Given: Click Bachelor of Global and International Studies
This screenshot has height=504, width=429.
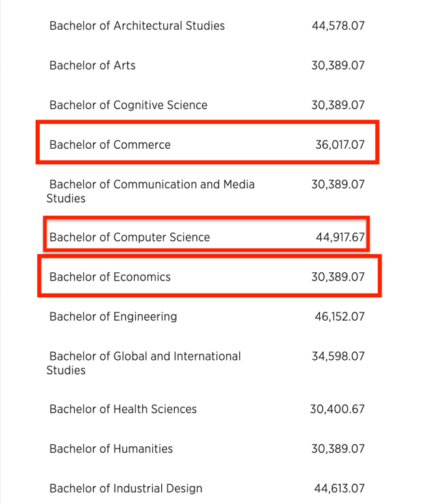Looking at the screenshot, I should (144, 357).
